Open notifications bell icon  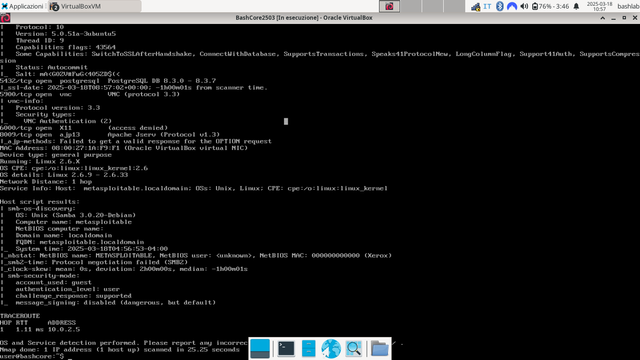point(576,7)
